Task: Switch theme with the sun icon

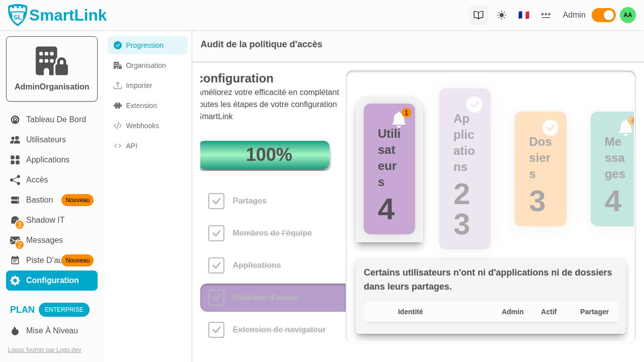Action: [502, 15]
